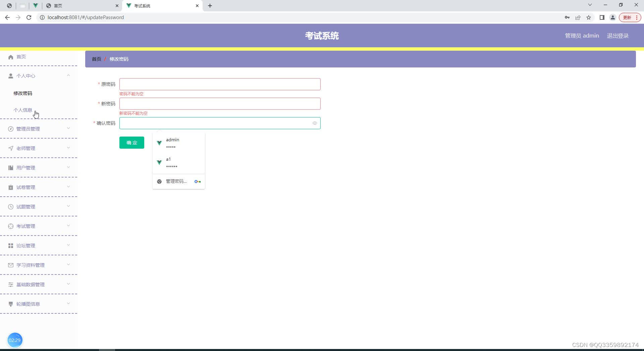This screenshot has height=351, width=644.
Task: Expand the 基础数据管理 chevron
Action: (68, 284)
